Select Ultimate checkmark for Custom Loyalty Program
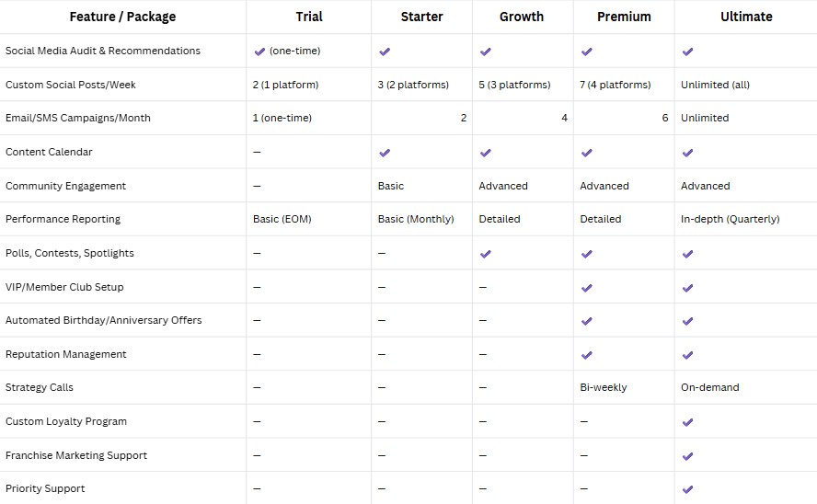Viewport: 817px width, 504px height. (x=688, y=422)
